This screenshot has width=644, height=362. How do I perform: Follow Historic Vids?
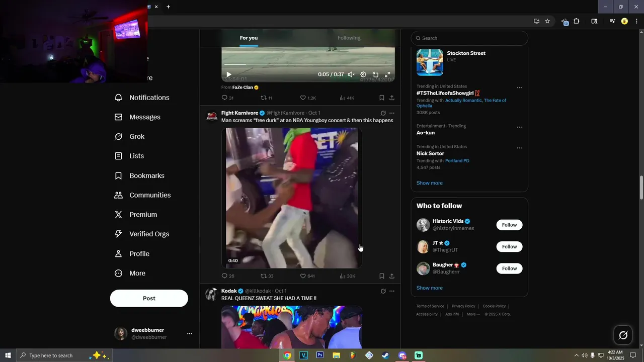pos(509,225)
